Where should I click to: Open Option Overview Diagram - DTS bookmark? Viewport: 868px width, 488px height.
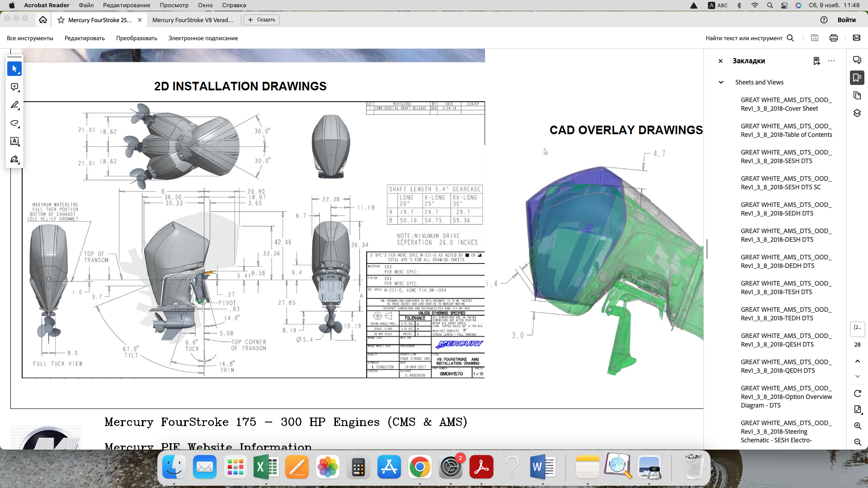point(786,397)
